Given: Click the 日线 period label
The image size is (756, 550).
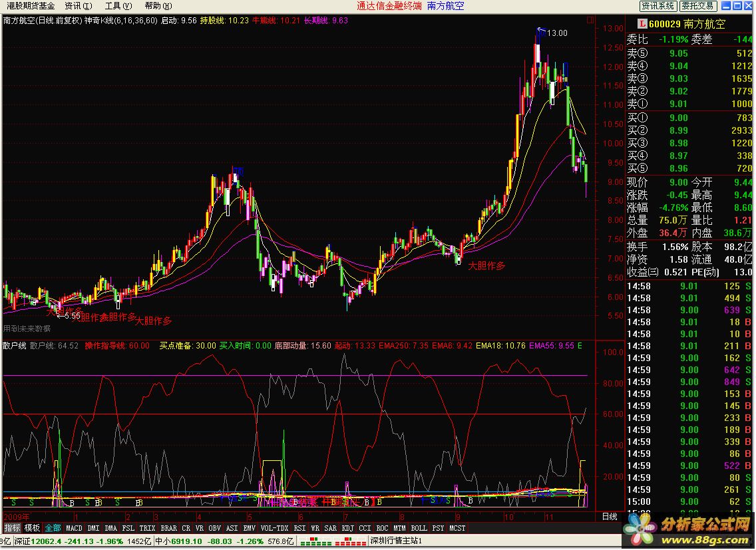Looking at the screenshot, I should click(610, 516).
